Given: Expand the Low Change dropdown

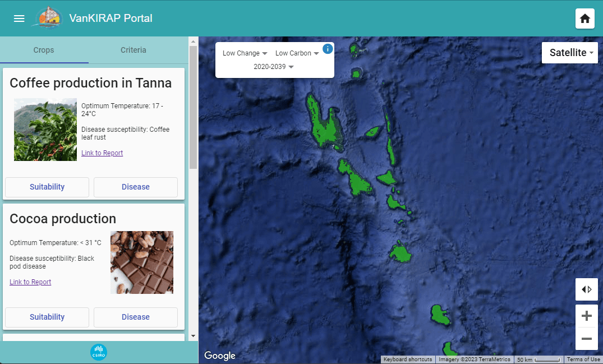Looking at the screenshot, I should click(x=245, y=53).
